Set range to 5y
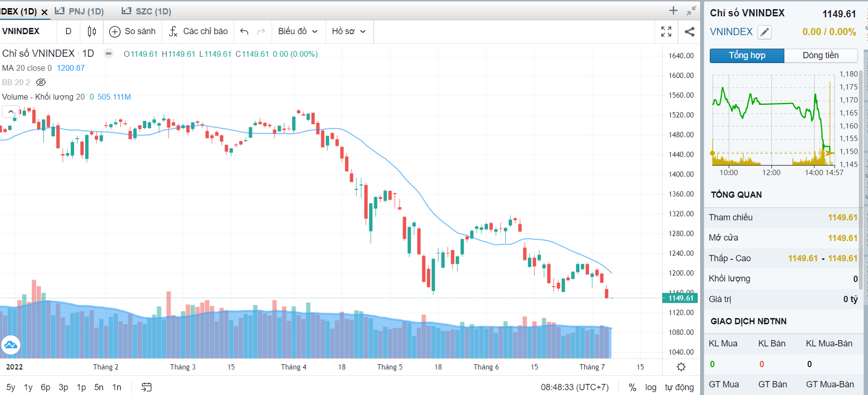Viewport: 868px width, 395px height. pyautogui.click(x=11, y=387)
